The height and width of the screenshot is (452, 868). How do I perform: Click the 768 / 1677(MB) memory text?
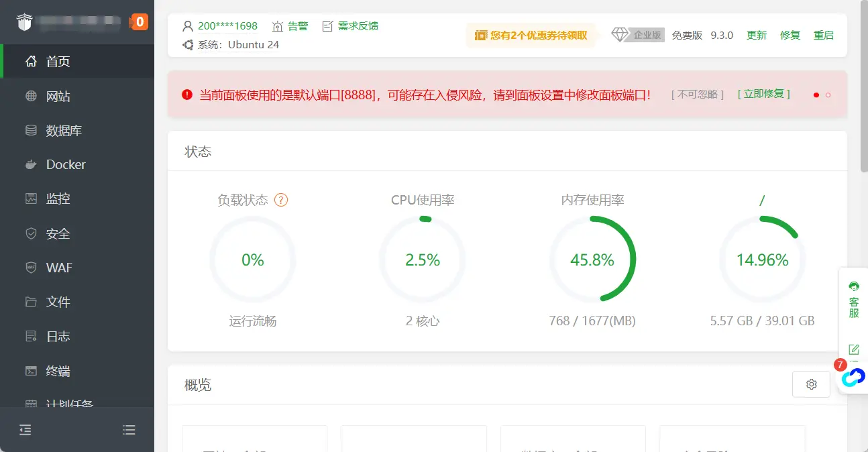[x=592, y=321]
